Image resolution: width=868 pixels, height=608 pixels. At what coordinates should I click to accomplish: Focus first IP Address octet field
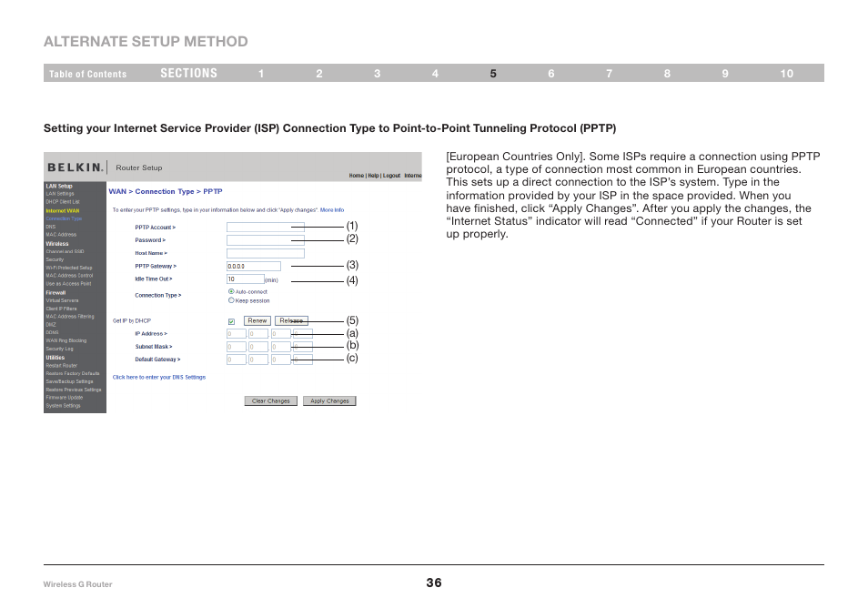click(x=237, y=334)
